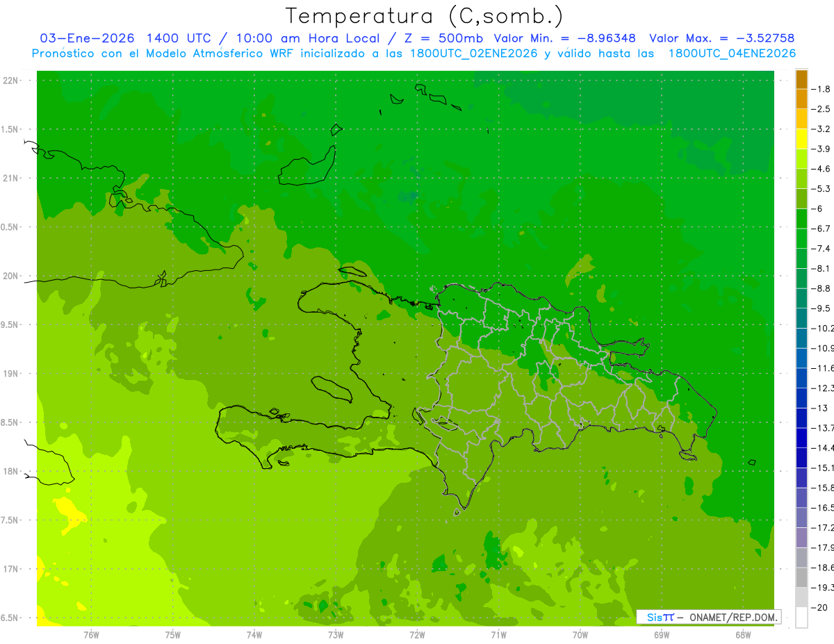Click the "-18.6" colorbar label
The image size is (834, 644).
point(823,567)
